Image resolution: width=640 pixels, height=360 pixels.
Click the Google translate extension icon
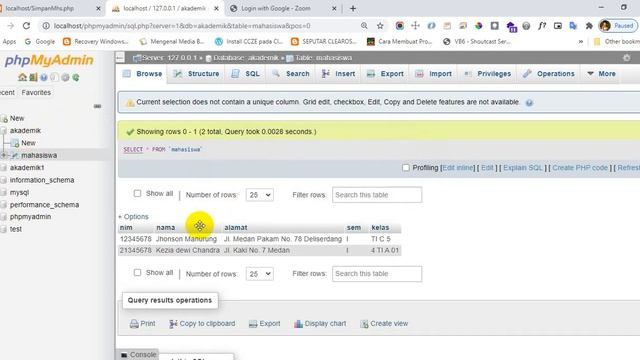click(573, 26)
